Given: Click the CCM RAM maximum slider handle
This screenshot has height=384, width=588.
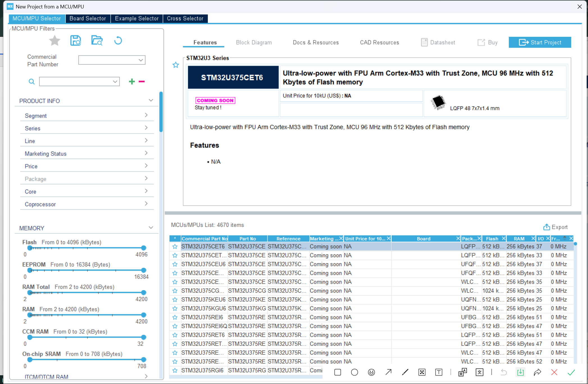Looking at the screenshot, I should 144,337.
